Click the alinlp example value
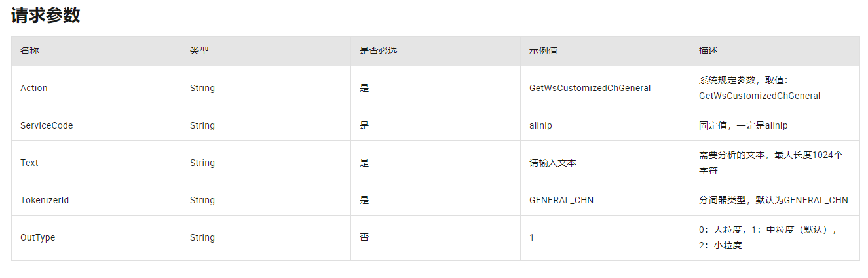 540,125
